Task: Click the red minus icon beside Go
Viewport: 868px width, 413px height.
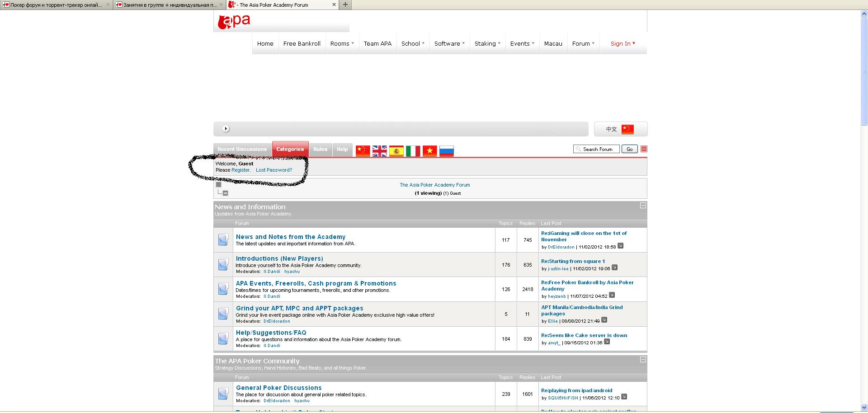Action: click(x=644, y=149)
